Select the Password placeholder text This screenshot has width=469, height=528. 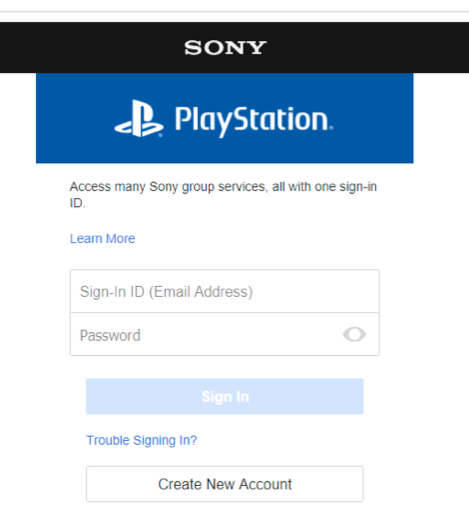[x=110, y=335]
